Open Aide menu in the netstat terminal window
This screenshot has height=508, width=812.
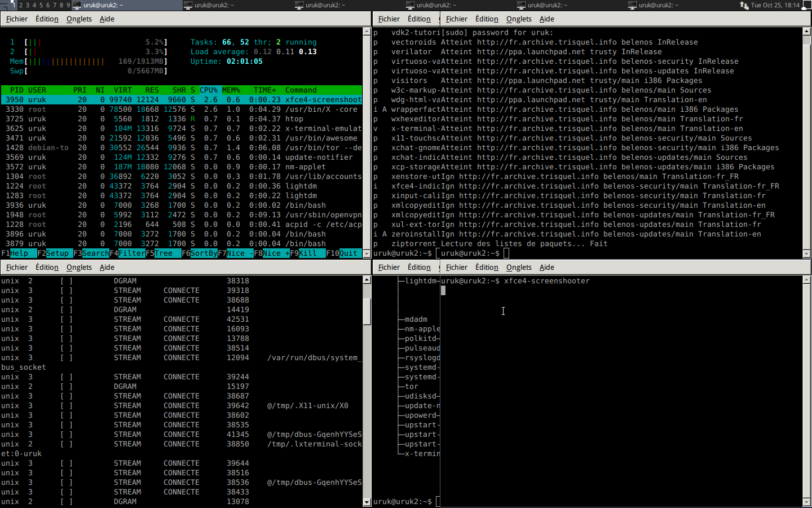(x=107, y=267)
